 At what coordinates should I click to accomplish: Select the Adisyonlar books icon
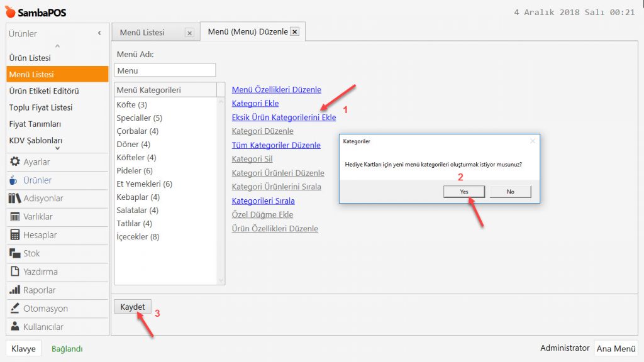14,199
